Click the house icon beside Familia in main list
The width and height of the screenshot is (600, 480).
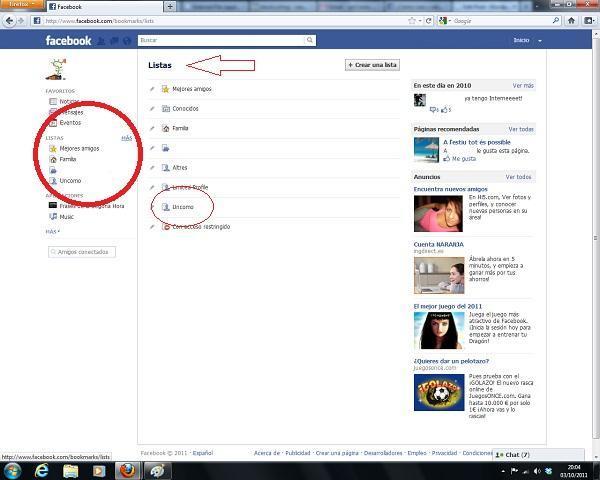pos(165,128)
